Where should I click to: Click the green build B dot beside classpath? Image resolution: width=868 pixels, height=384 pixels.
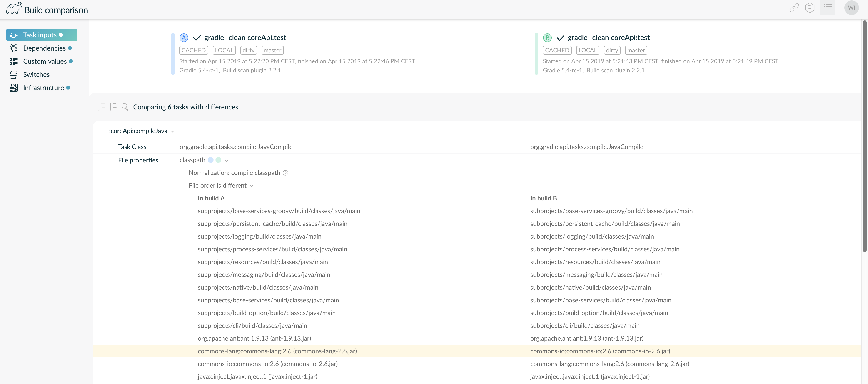pos(218,160)
